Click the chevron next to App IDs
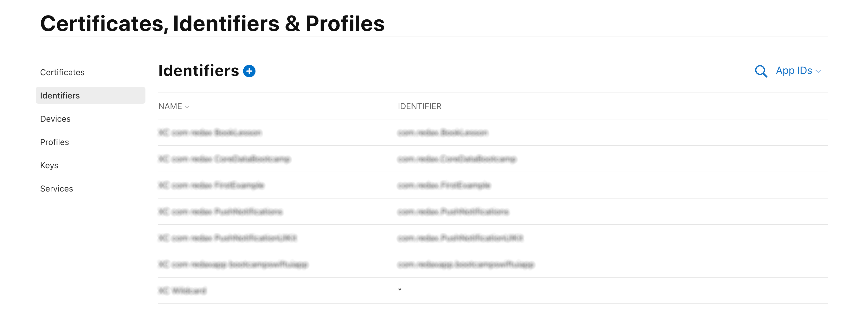The height and width of the screenshot is (336, 868). pyautogui.click(x=818, y=71)
